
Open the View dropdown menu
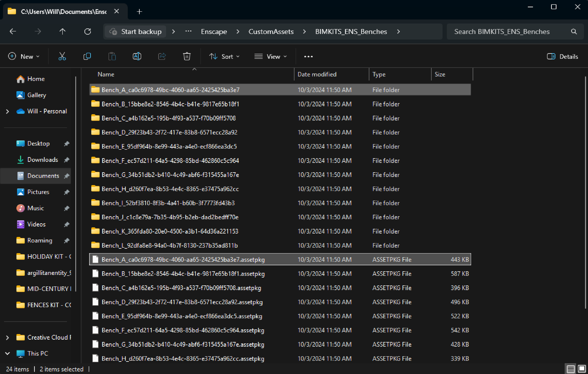(x=270, y=56)
